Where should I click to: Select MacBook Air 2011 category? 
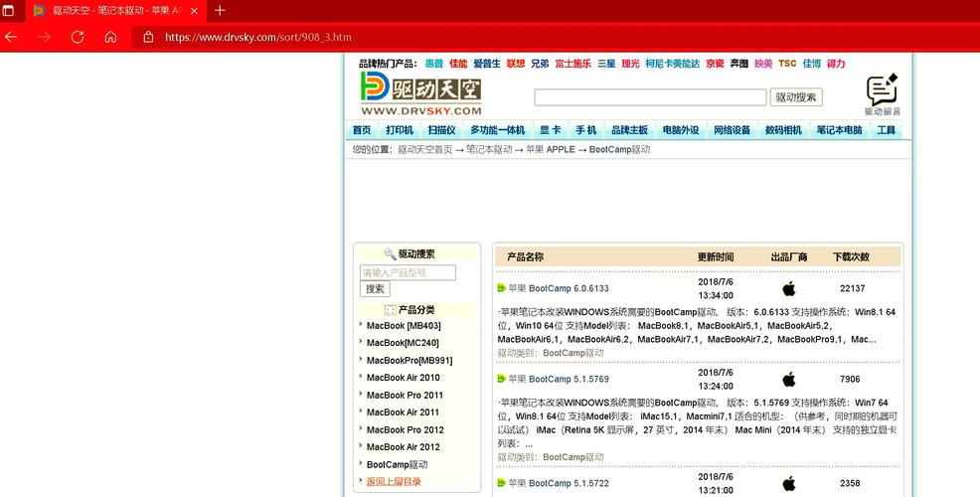coord(404,412)
